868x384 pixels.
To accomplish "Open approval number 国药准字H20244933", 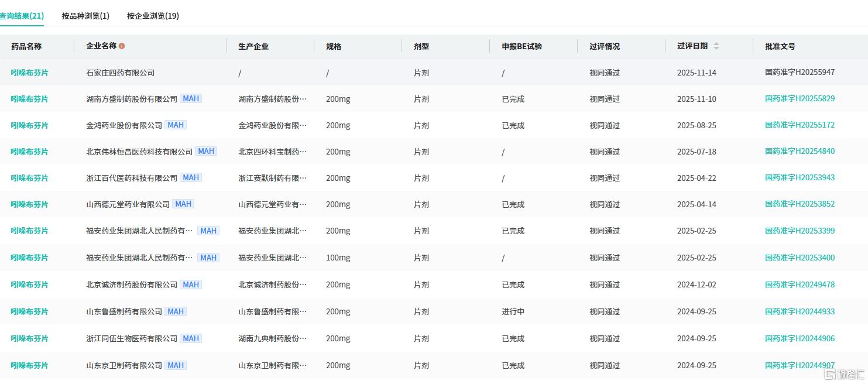I will point(800,311).
